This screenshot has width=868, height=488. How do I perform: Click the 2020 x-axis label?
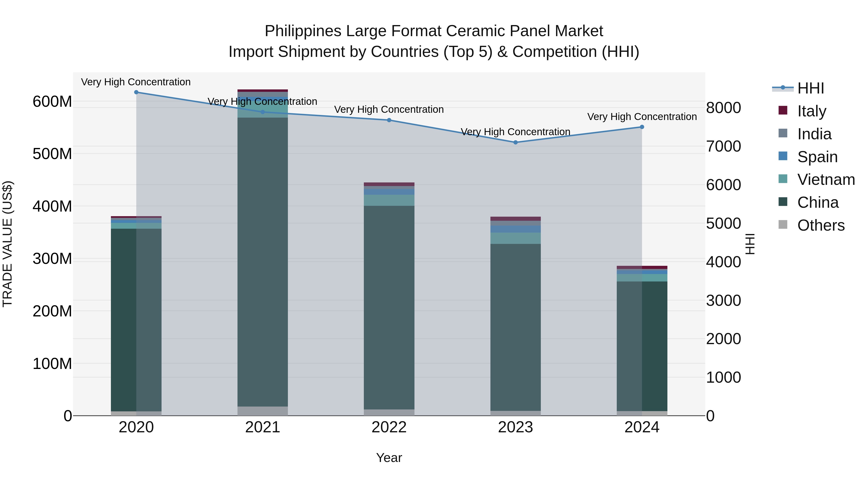tap(136, 427)
